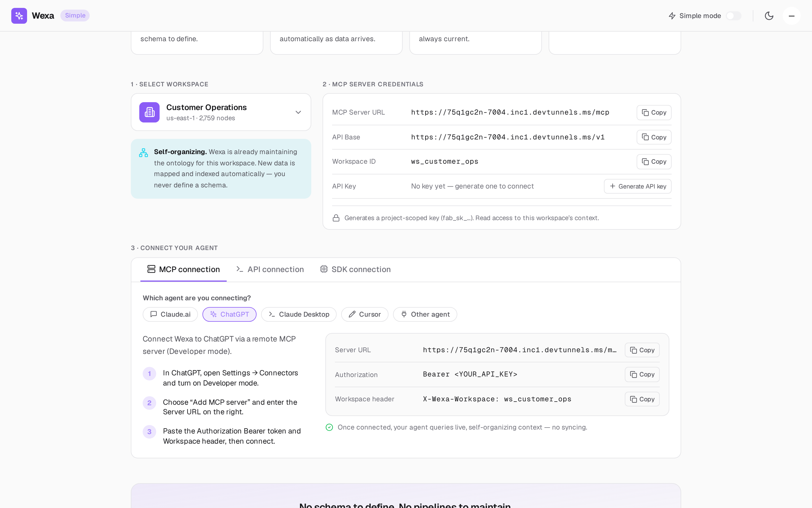Viewport: 812px width, 508px height.
Task: Click the lock icon by key note
Action: pos(336,218)
